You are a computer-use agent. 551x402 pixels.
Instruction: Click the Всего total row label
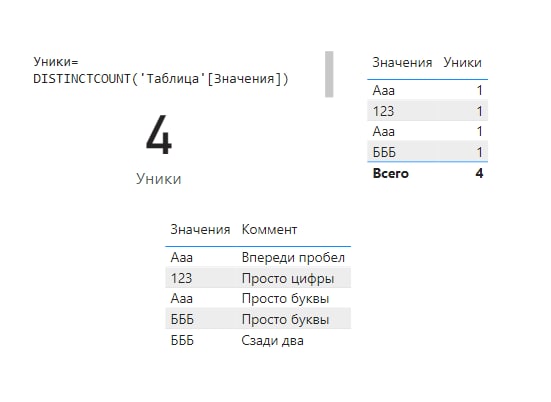390,173
